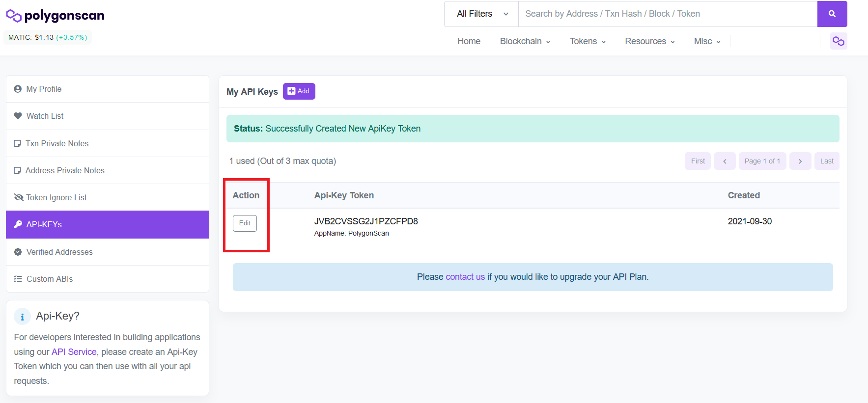The width and height of the screenshot is (868, 403).
Task: Open Watch List with heart icon
Action: pos(45,116)
